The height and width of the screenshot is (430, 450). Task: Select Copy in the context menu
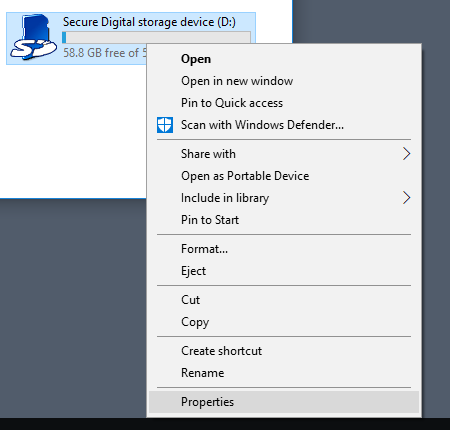tap(284, 322)
